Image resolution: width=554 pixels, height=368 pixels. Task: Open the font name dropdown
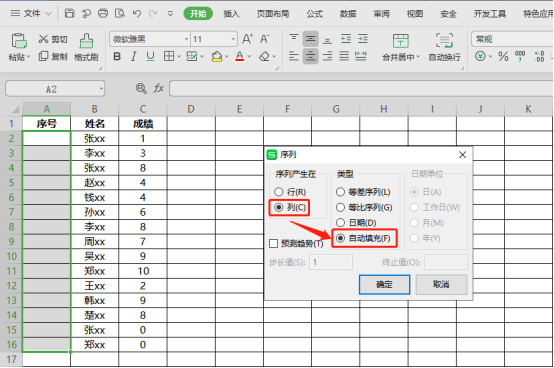[186, 39]
